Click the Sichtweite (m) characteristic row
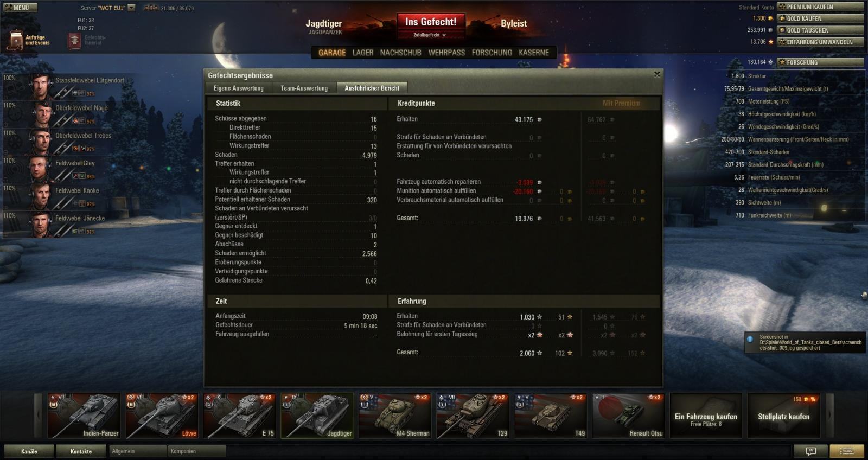The height and width of the screenshot is (460, 868). (x=758, y=203)
